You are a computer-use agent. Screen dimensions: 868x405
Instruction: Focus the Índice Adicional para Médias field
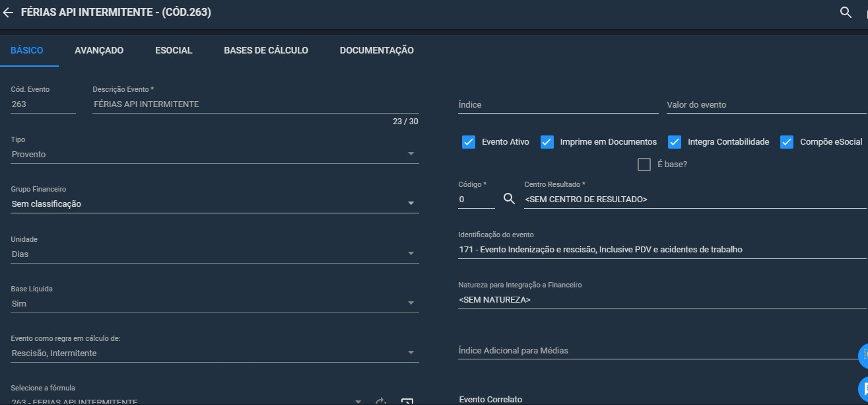pos(662,351)
